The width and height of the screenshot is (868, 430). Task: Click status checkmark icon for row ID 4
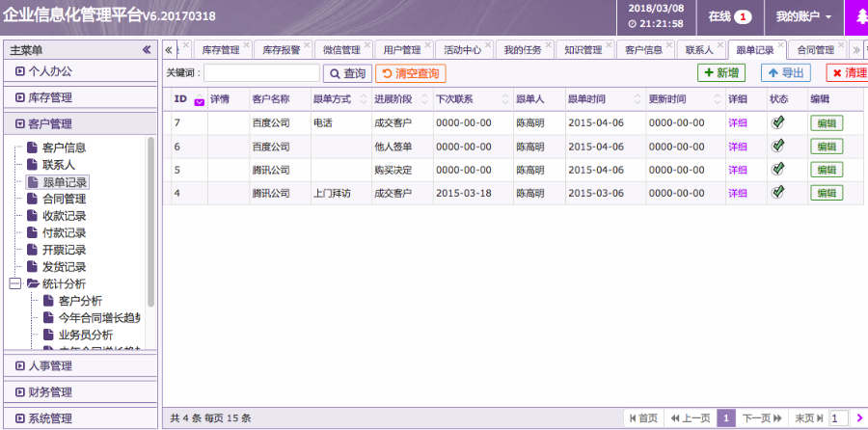coord(777,192)
